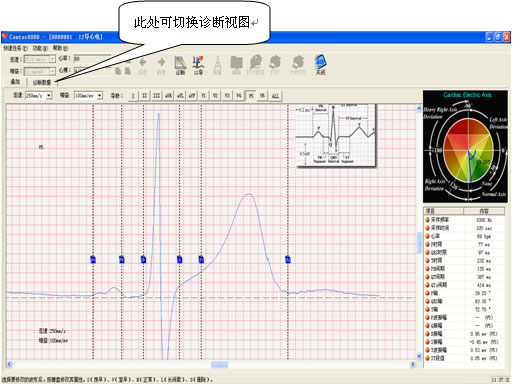Toggle lead aVR button

click(168, 96)
